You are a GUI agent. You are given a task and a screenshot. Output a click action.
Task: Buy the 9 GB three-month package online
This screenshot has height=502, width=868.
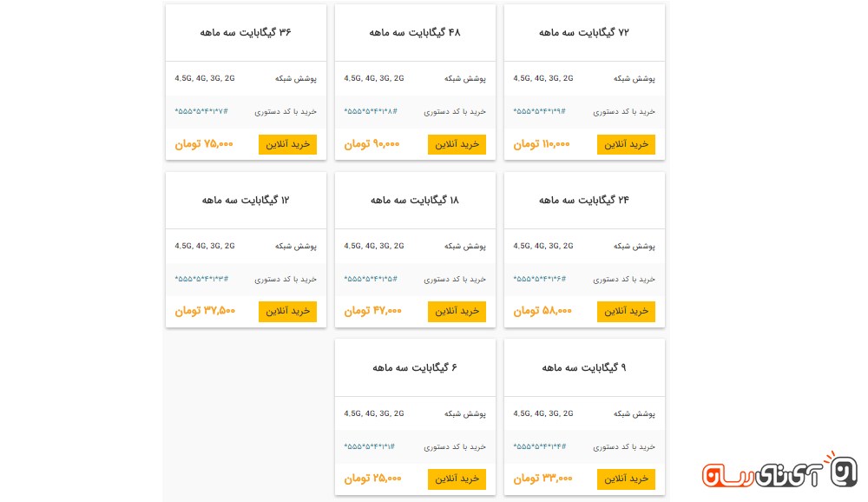click(626, 479)
